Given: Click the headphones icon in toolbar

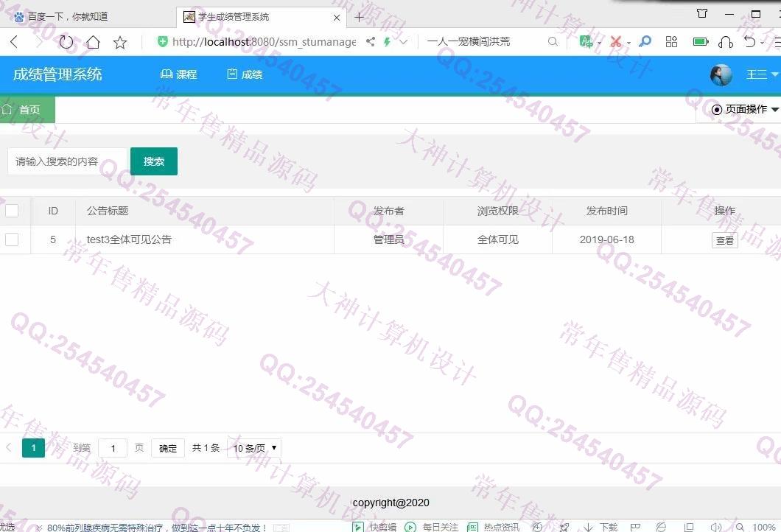Looking at the screenshot, I should (x=725, y=42).
